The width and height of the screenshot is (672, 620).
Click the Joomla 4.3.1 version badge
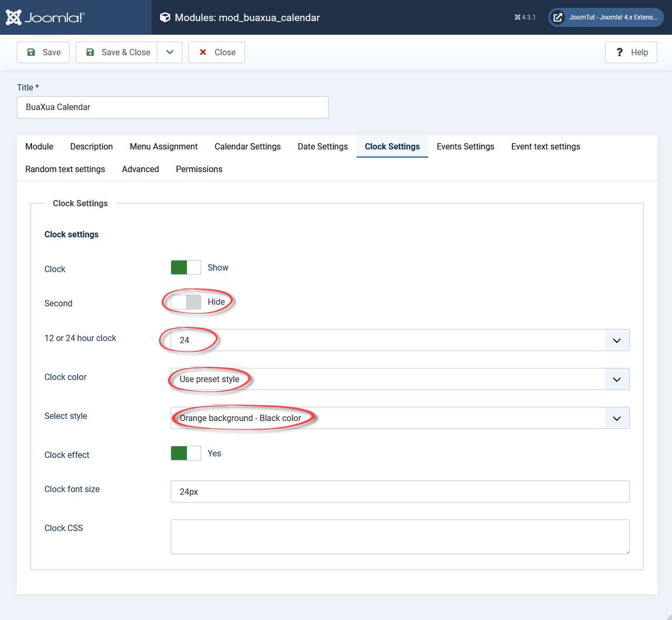[525, 17]
